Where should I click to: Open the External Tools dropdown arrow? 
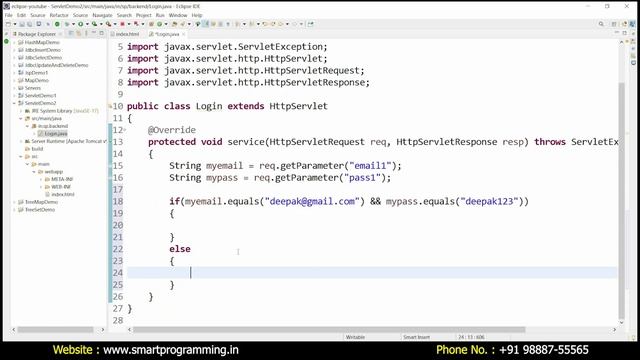click(115, 24)
